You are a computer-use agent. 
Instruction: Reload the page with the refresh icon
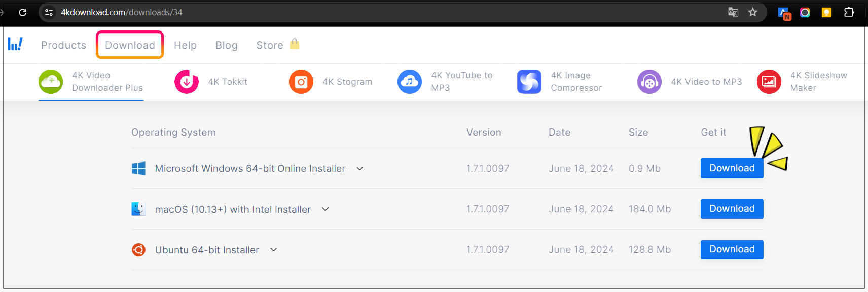pyautogui.click(x=23, y=12)
